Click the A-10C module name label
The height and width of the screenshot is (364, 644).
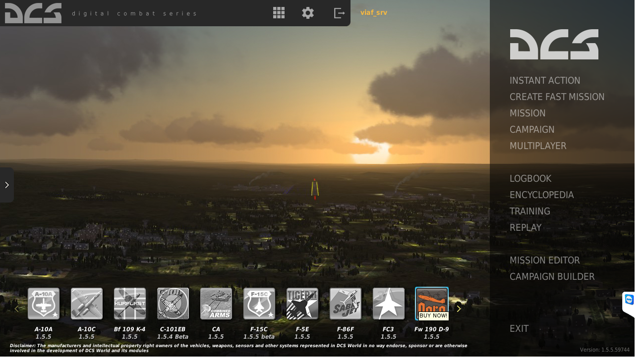87,329
